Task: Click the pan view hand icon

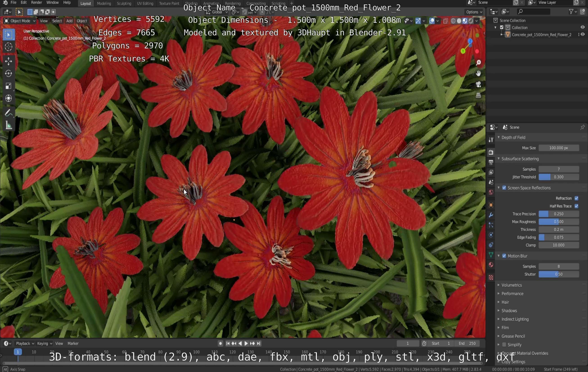Action: [x=478, y=73]
